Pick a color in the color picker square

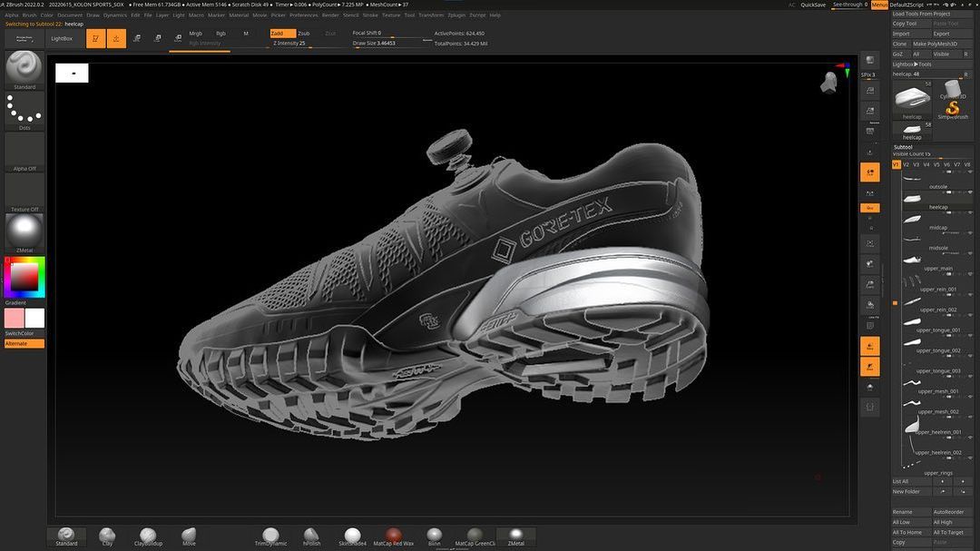click(24, 277)
